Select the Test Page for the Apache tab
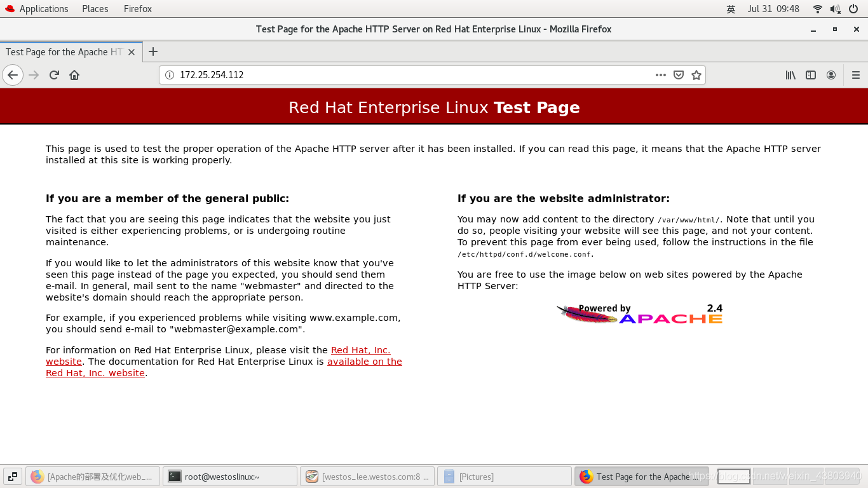The width and height of the screenshot is (868, 488). click(71, 52)
